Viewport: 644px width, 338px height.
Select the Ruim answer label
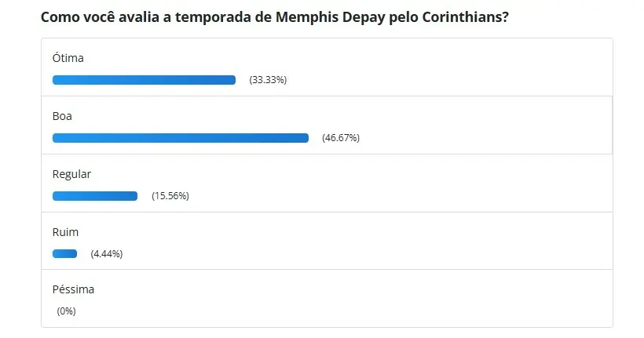click(65, 232)
